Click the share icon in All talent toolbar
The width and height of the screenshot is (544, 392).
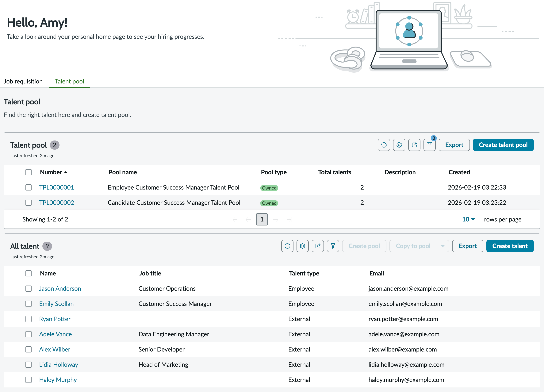pos(318,246)
